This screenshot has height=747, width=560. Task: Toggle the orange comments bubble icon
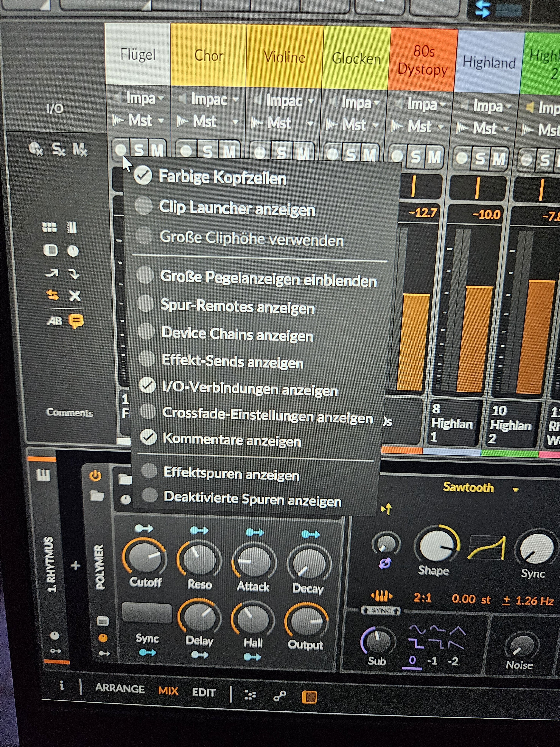tap(76, 321)
